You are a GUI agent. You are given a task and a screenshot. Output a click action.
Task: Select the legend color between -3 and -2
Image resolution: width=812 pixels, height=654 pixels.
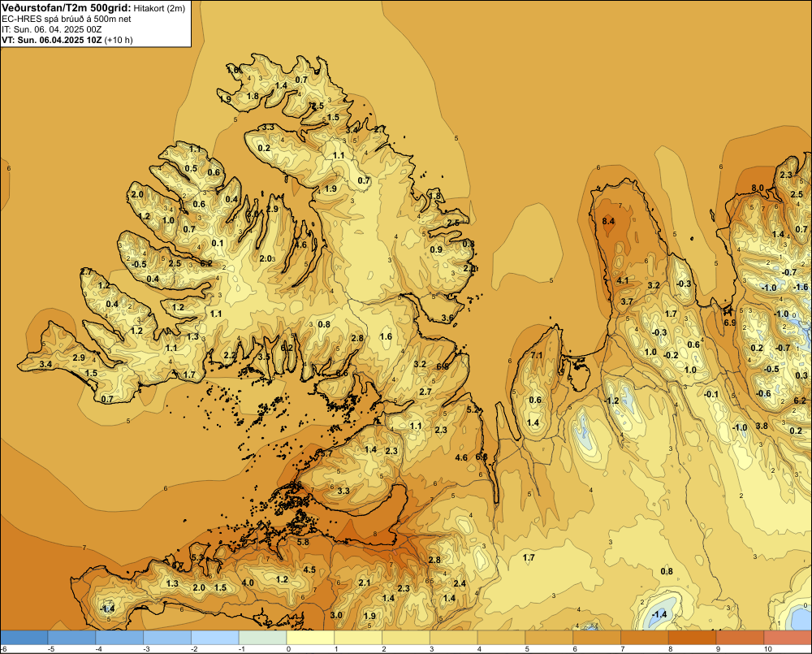(x=167, y=638)
